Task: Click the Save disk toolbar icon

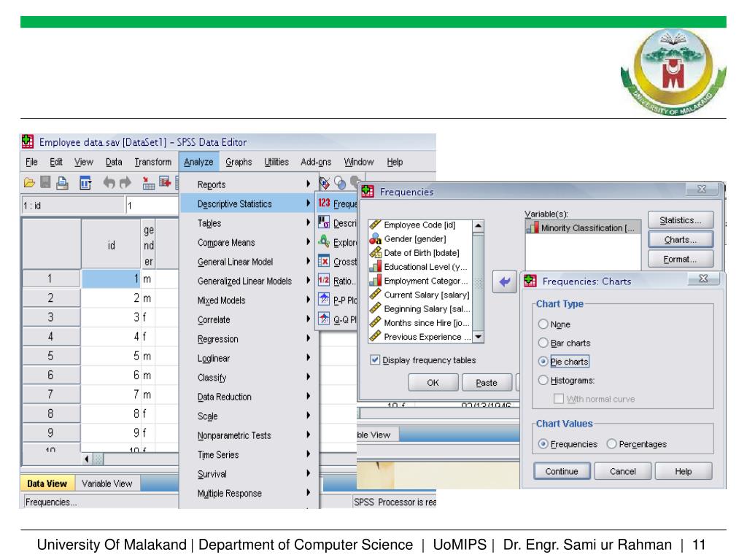Action: tap(45, 182)
